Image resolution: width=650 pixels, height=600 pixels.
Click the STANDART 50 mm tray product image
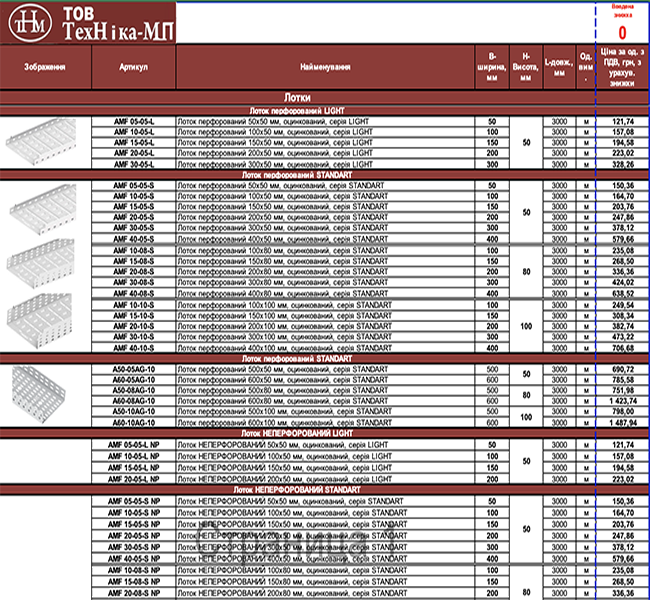pyautogui.click(x=43, y=209)
